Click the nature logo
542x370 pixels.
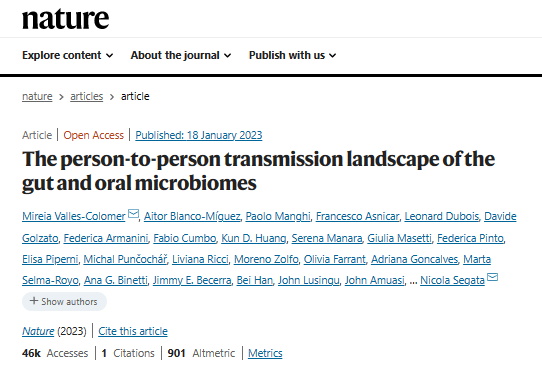(x=66, y=19)
